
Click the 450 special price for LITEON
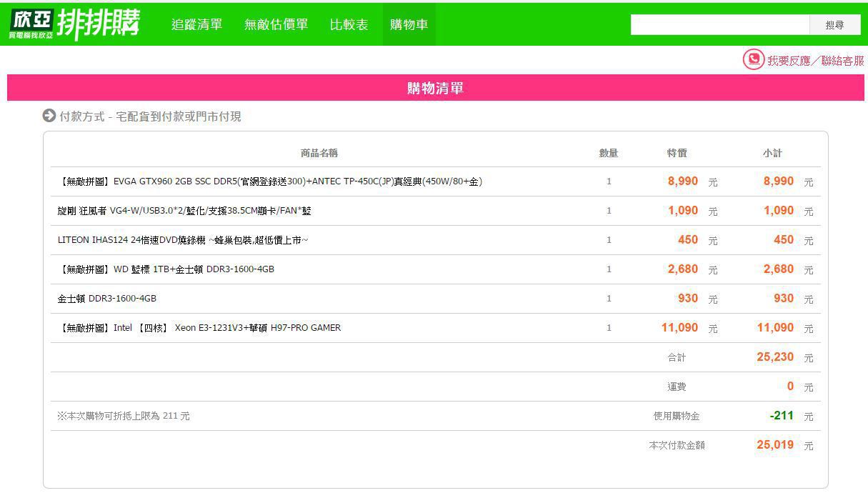pyautogui.click(x=688, y=239)
